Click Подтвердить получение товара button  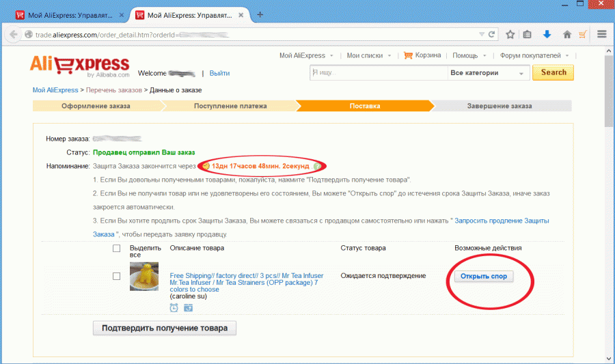coord(164,328)
